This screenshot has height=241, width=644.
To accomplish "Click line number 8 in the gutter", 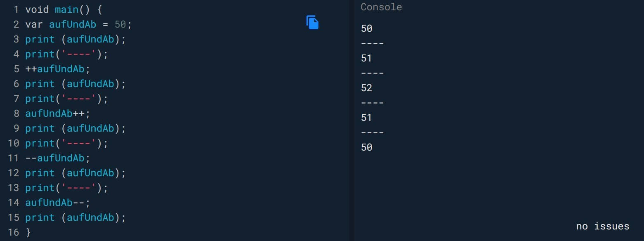I will coord(16,113).
